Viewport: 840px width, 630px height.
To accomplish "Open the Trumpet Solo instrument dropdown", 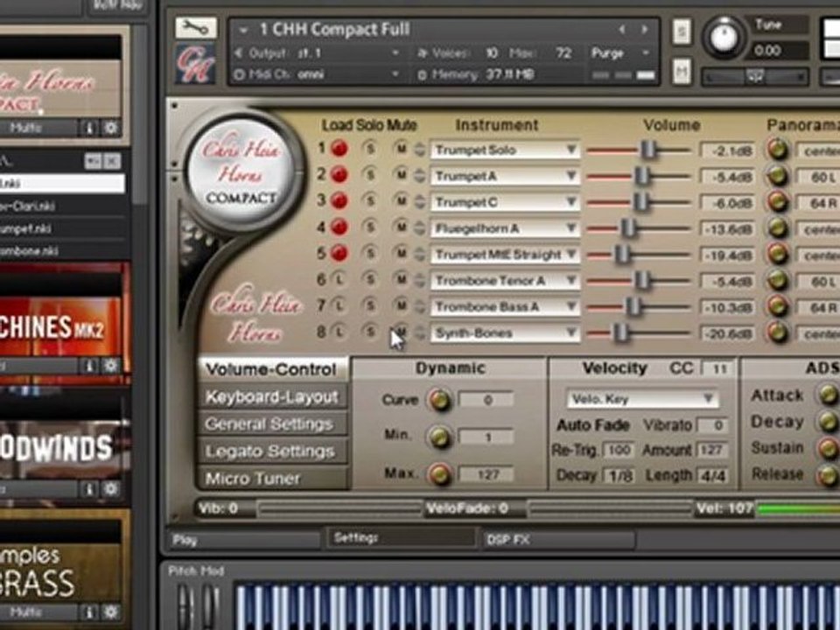I will 505,150.
